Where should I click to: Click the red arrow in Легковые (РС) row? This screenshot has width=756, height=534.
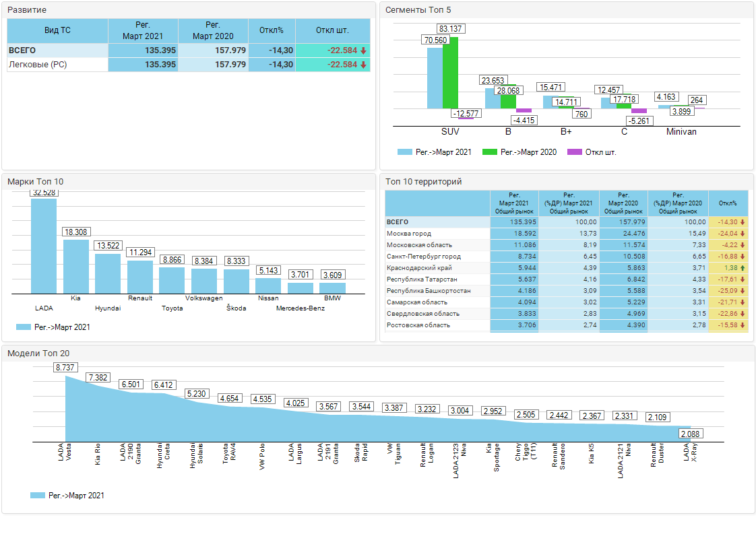coord(363,65)
